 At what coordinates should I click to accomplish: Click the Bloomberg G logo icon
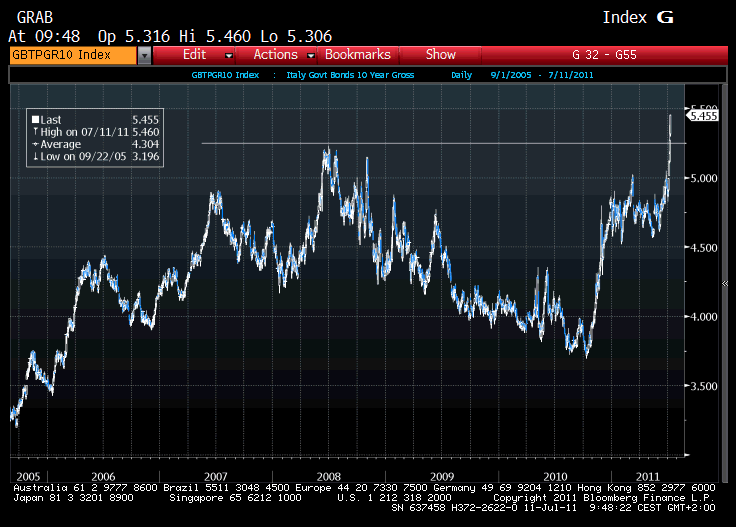coord(665,17)
